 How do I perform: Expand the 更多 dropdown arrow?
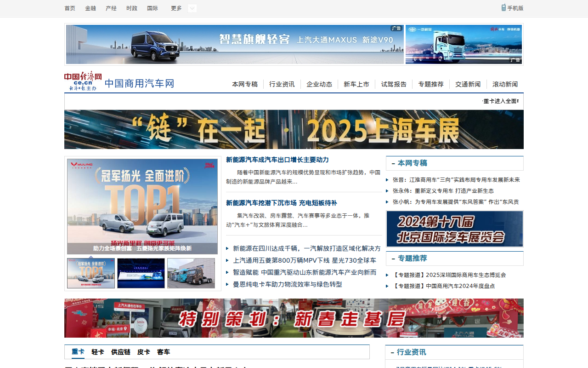pyautogui.click(x=192, y=8)
